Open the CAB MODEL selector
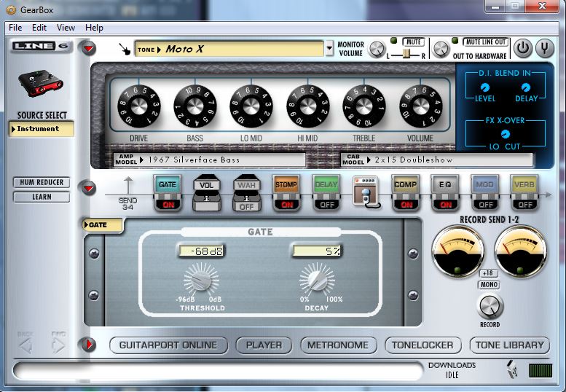Image resolution: width=566 pixels, height=392 pixels. coord(436,160)
